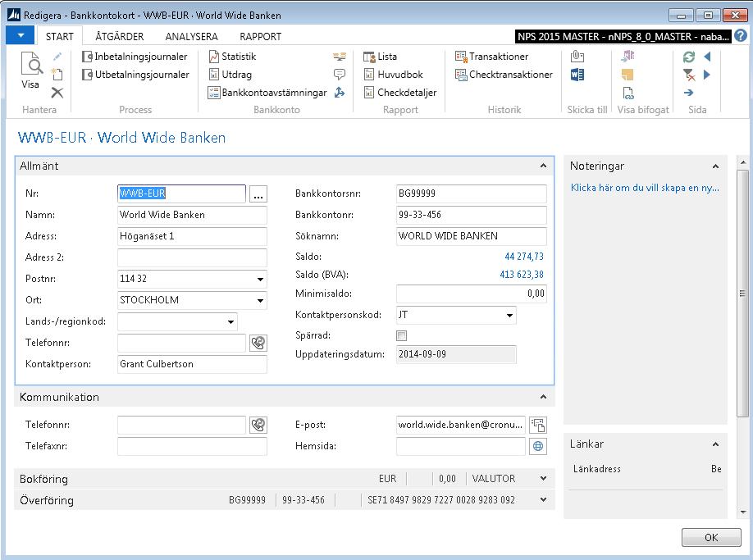This screenshot has height=560, width=753.
Task: Click the Bankkontonr field
Action: 471,215
